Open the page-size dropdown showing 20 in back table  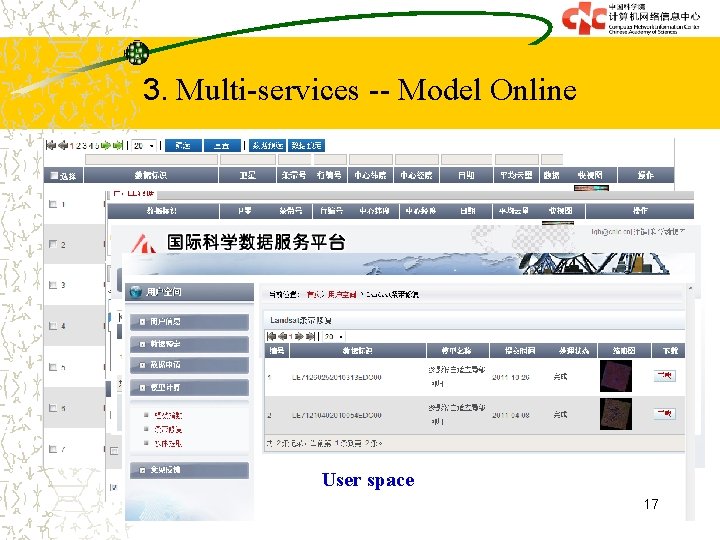(144, 146)
